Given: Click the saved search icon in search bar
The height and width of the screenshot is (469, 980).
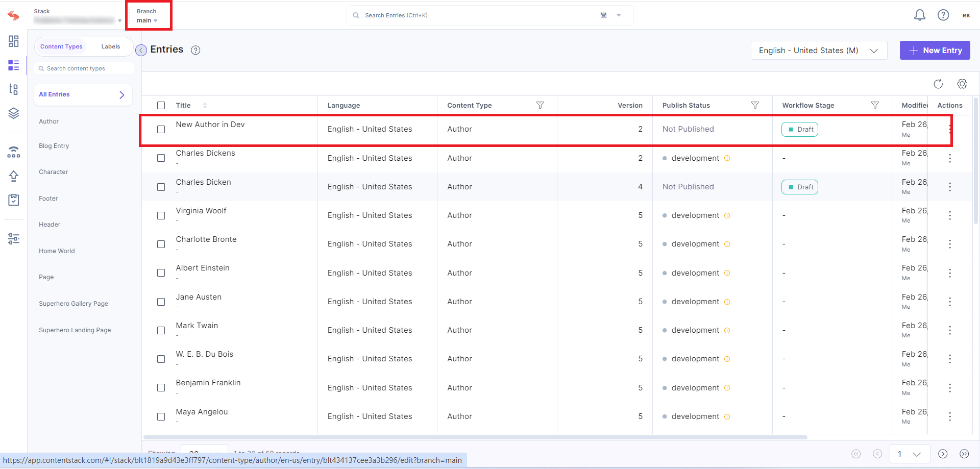Looking at the screenshot, I should (x=603, y=15).
